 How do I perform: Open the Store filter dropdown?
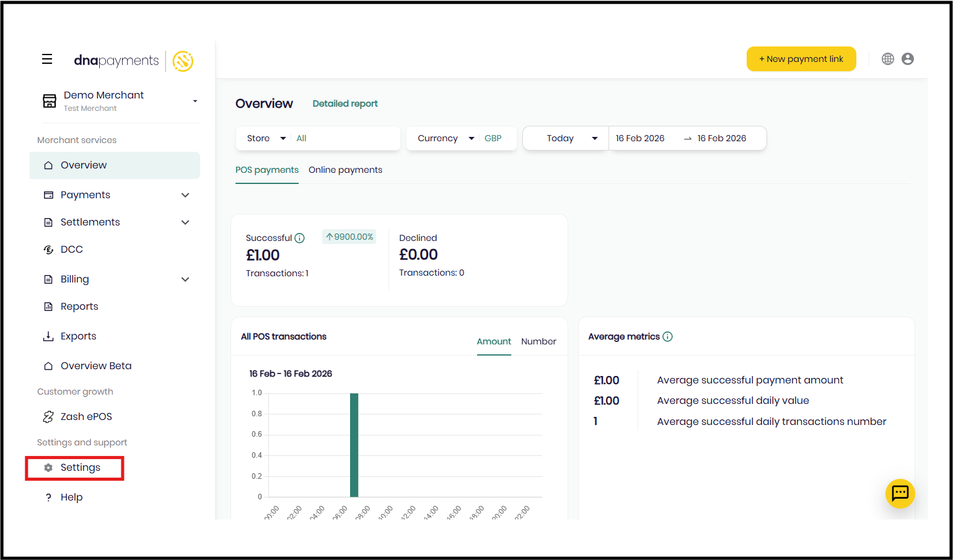tap(266, 138)
